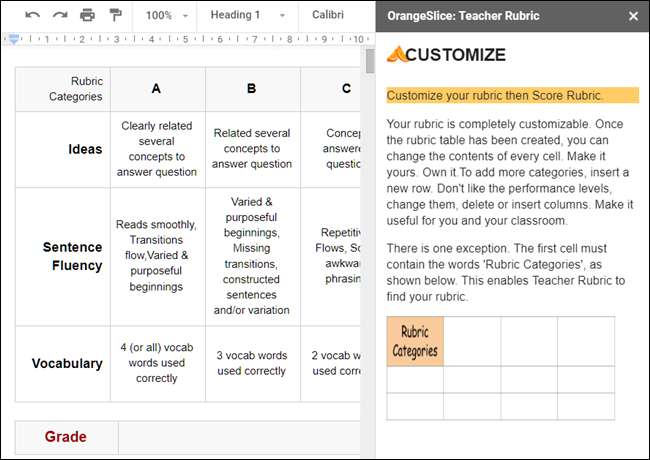Click the Sentence Fluency row label
This screenshot has height=460, width=650.
[x=73, y=256]
